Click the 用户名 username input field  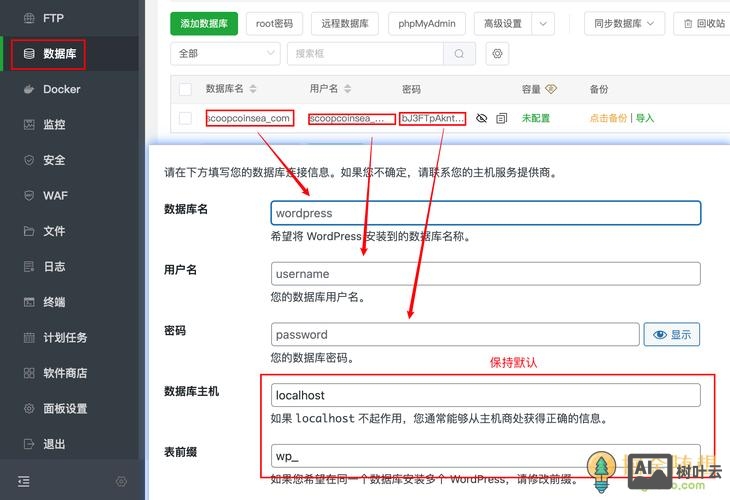[486, 274]
